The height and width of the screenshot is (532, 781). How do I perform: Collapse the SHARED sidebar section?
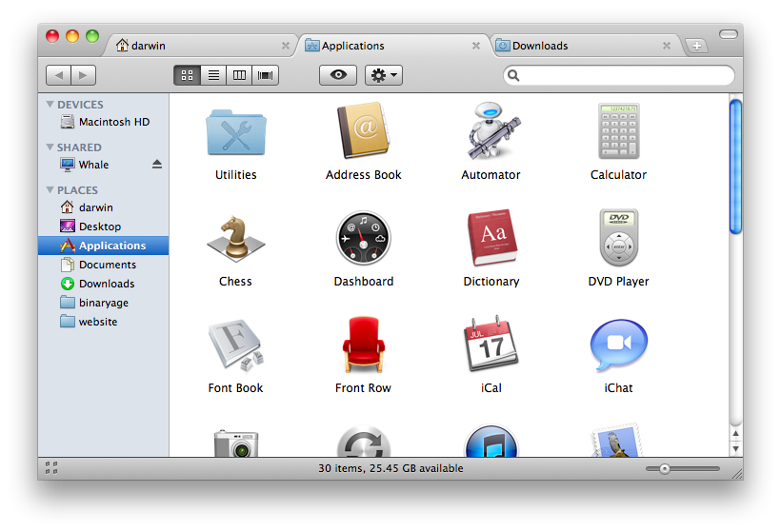(50, 148)
